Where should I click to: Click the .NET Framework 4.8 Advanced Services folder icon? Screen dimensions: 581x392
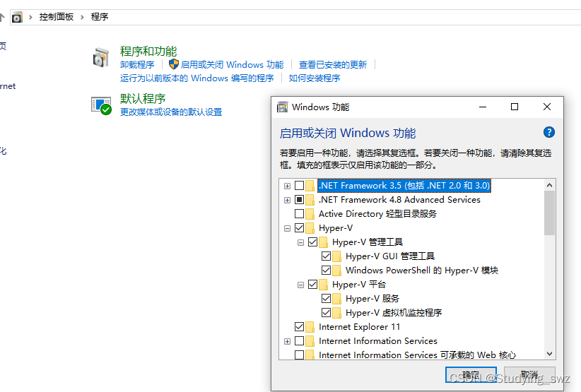[310, 199]
